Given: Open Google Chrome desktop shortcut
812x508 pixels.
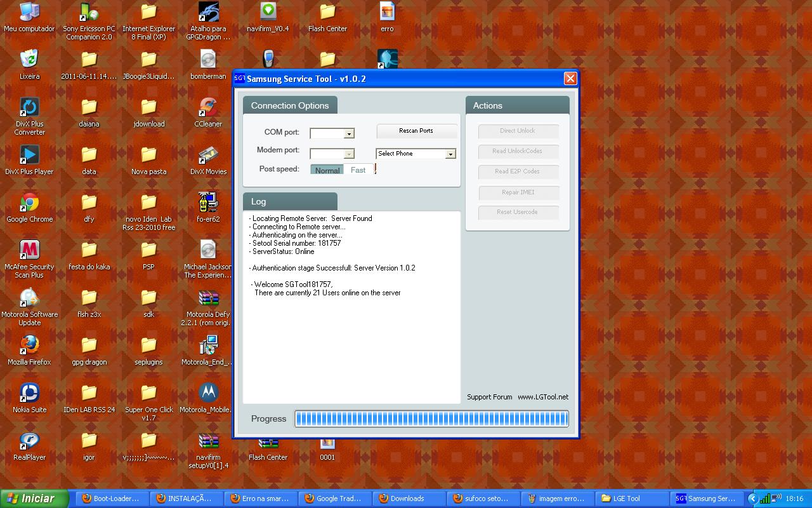Looking at the screenshot, I should (x=29, y=208).
